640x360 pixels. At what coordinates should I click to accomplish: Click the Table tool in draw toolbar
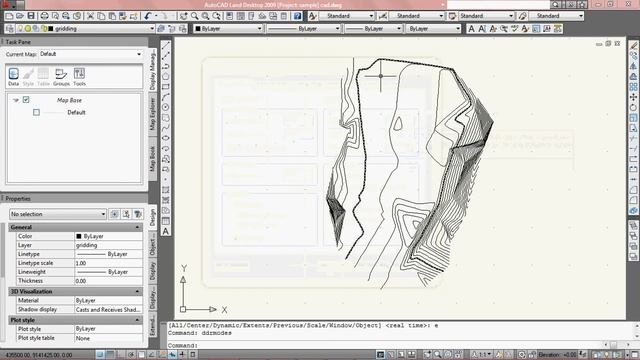[x=166, y=221]
